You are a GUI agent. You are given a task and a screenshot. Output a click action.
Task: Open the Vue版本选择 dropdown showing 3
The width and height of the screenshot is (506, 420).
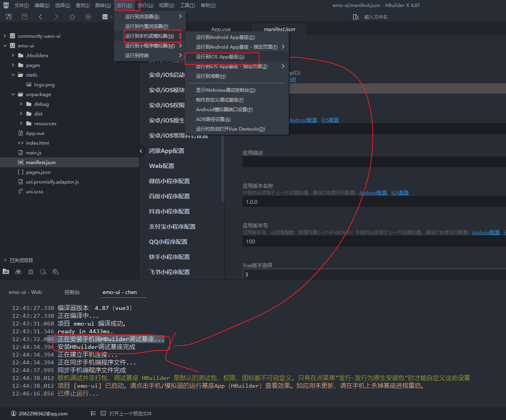click(x=374, y=274)
